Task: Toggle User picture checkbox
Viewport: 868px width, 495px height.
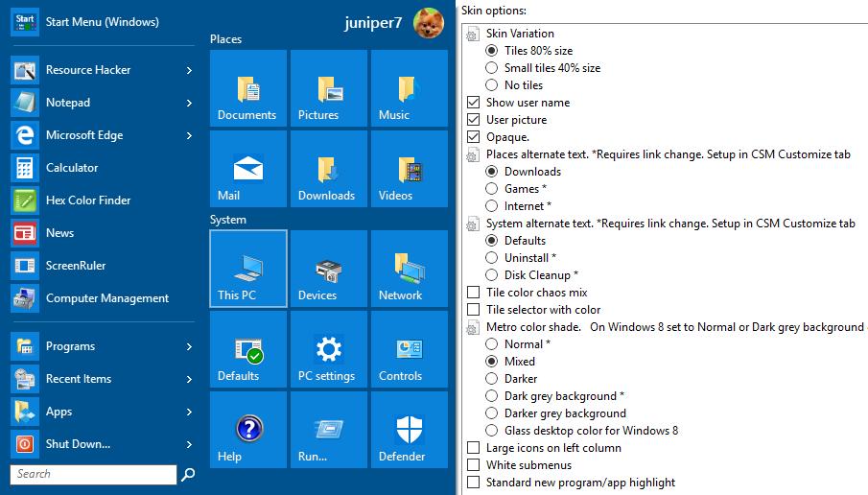Action: (x=473, y=120)
